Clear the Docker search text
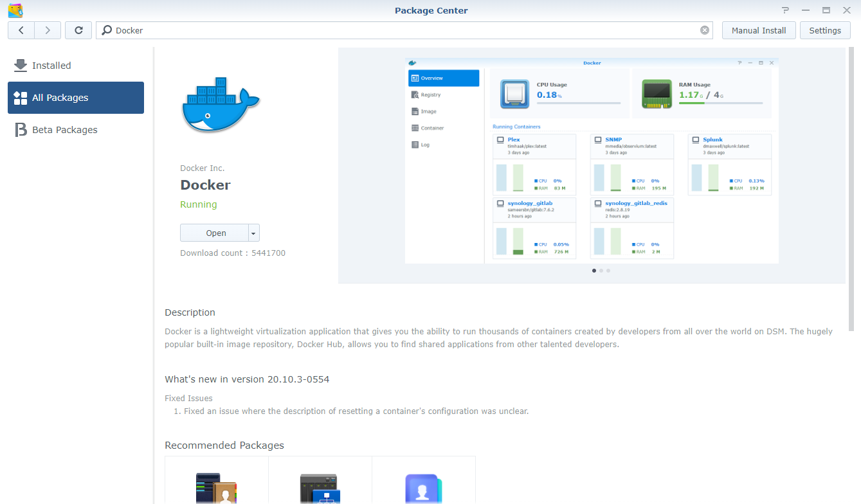 pyautogui.click(x=705, y=30)
